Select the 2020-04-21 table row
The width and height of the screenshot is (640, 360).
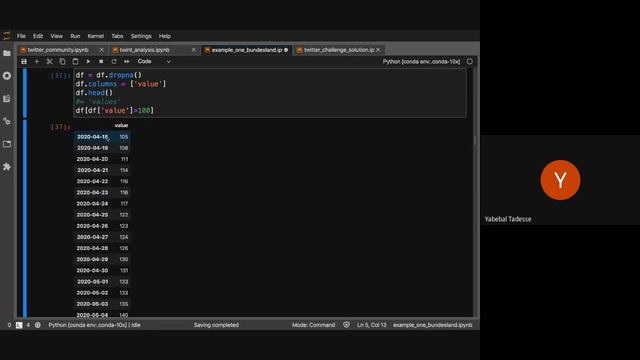[102, 170]
